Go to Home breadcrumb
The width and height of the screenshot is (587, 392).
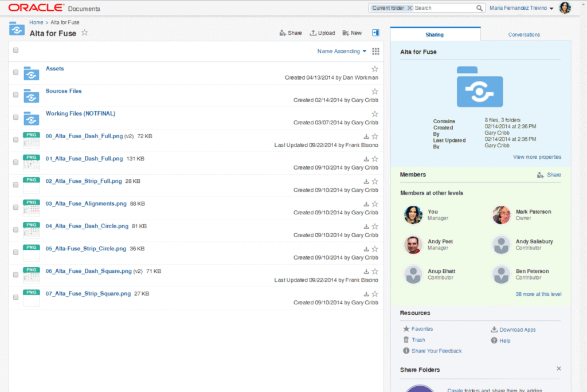36,22
